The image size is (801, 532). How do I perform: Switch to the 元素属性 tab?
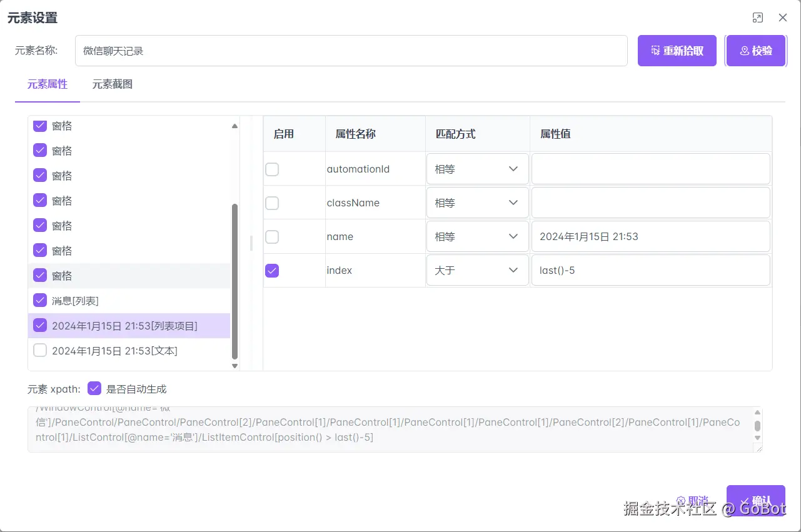click(48, 84)
